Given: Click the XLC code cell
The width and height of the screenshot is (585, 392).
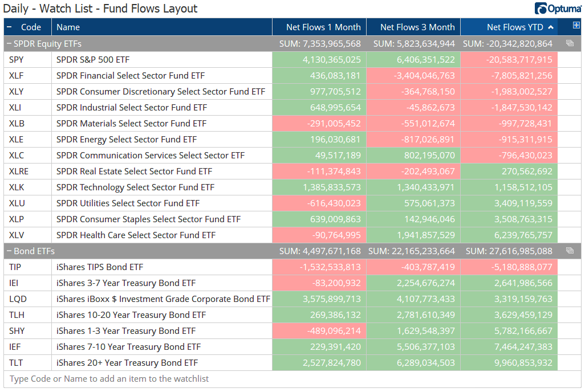Looking at the screenshot, I should (x=27, y=156).
